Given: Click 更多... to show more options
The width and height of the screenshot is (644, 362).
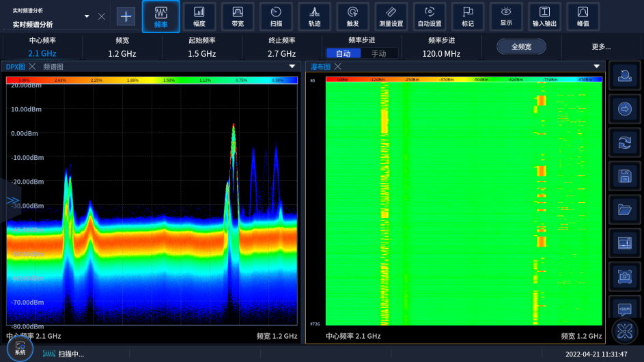Looking at the screenshot, I should 601,47.
